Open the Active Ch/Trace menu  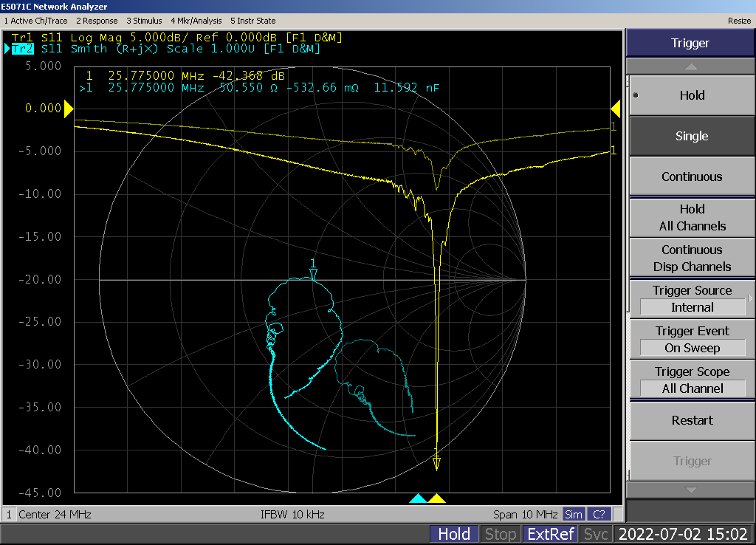[35, 21]
